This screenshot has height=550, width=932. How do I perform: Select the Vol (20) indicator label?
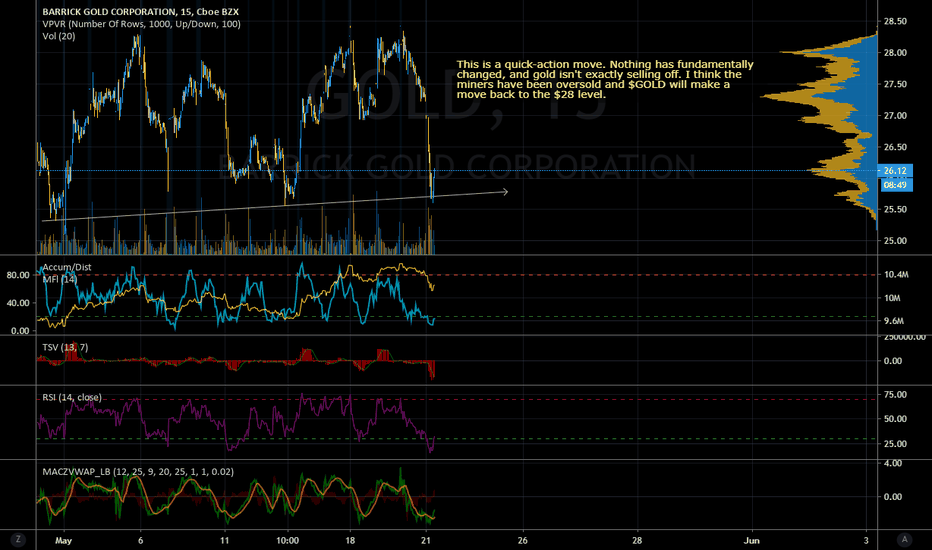[59, 36]
